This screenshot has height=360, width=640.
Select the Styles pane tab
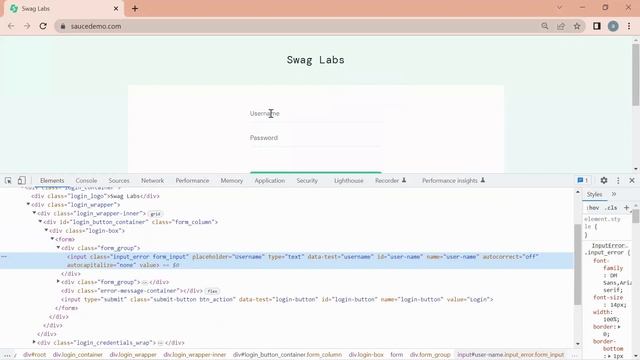594,194
